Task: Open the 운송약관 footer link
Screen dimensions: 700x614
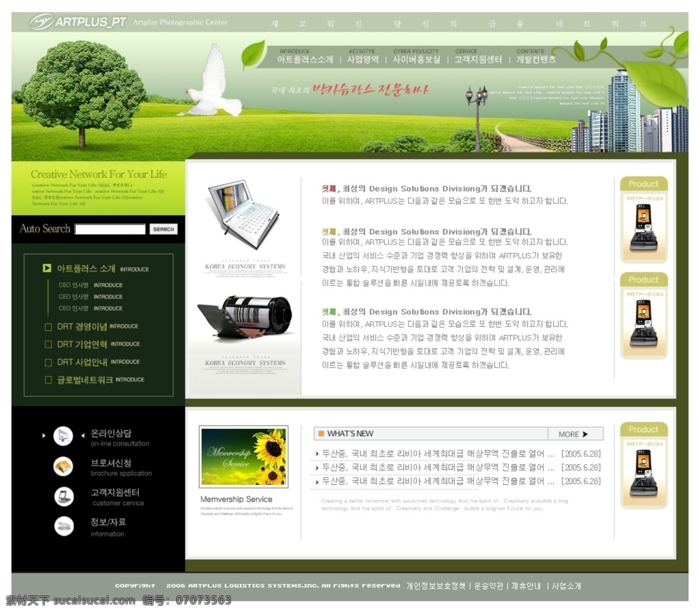Action: pos(488,586)
